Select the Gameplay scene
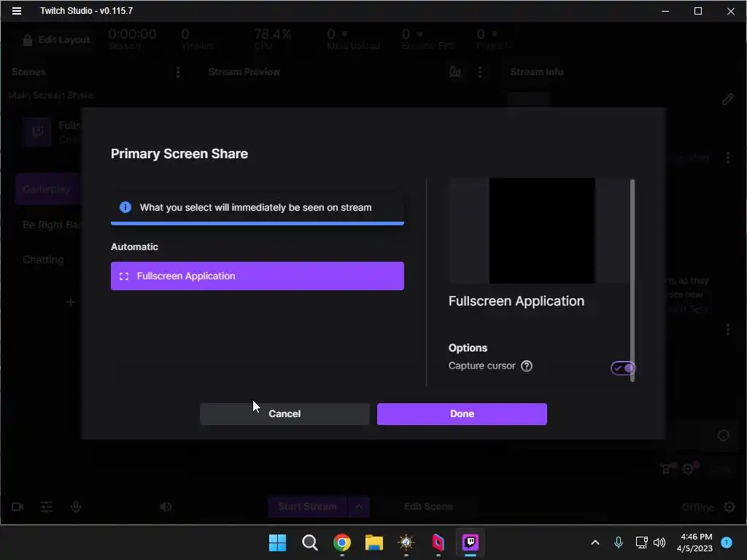 click(x=47, y=189)
